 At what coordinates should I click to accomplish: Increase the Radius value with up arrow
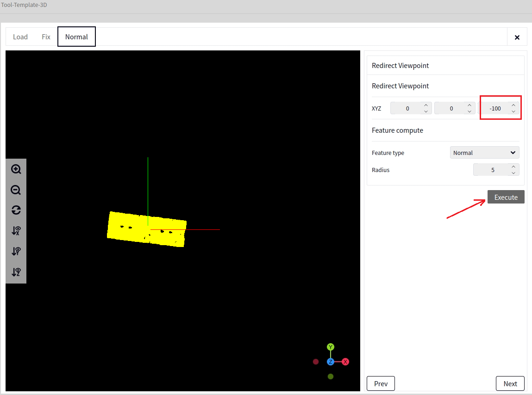[x=513, y=167]
